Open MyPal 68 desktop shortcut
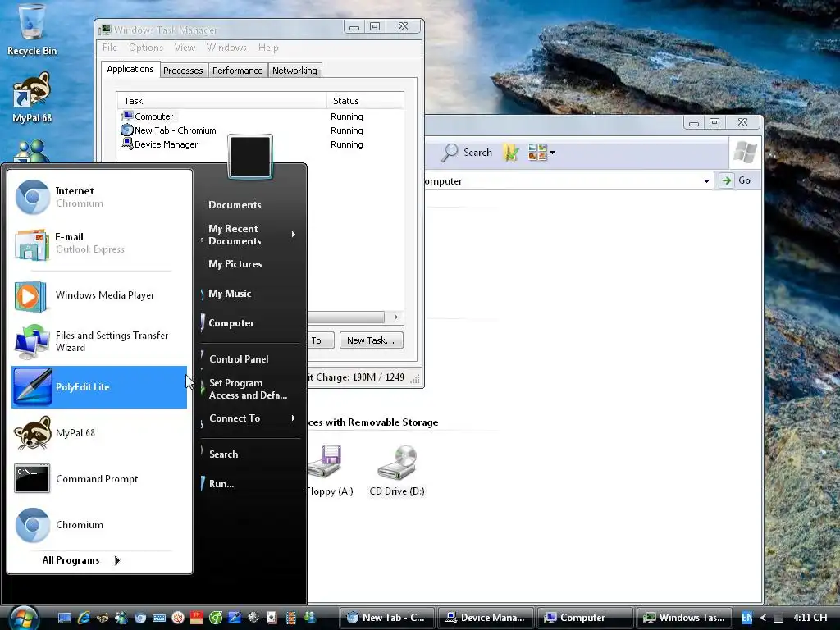Image resolution: width=840 pixels, height=630 pixels. tap(32, 98)
